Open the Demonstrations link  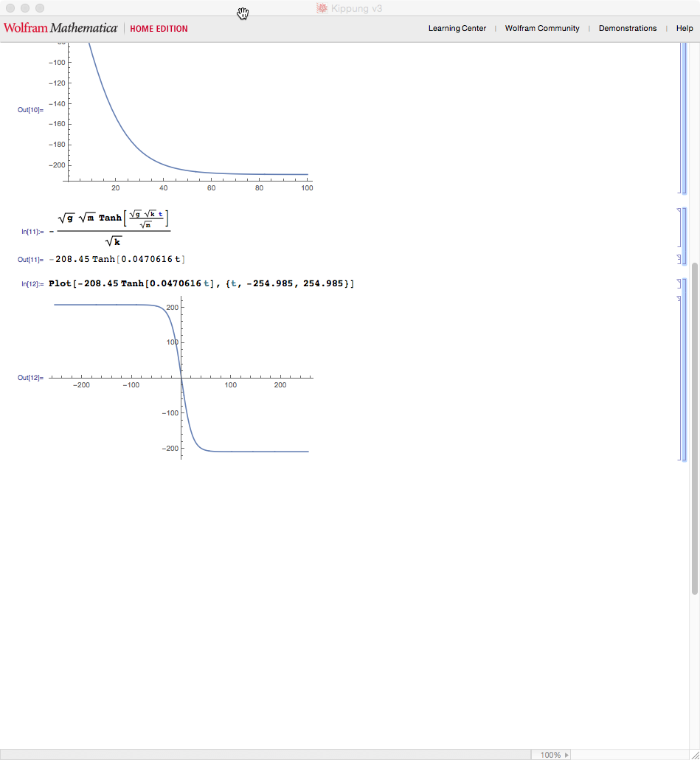(627, 28)
